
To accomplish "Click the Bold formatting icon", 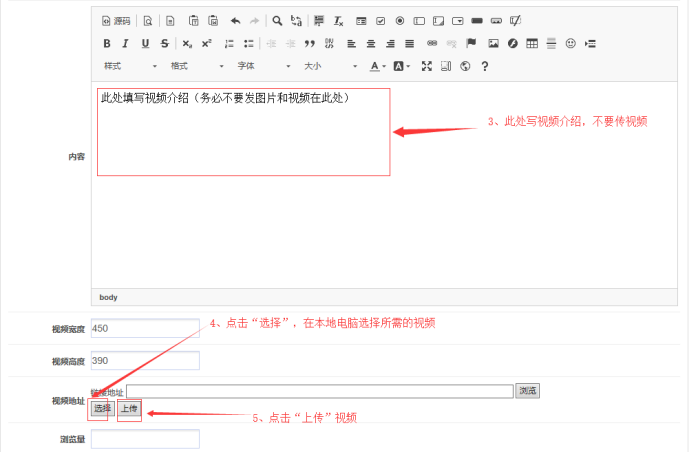I will pyautogui.click(x=107, y=43).
